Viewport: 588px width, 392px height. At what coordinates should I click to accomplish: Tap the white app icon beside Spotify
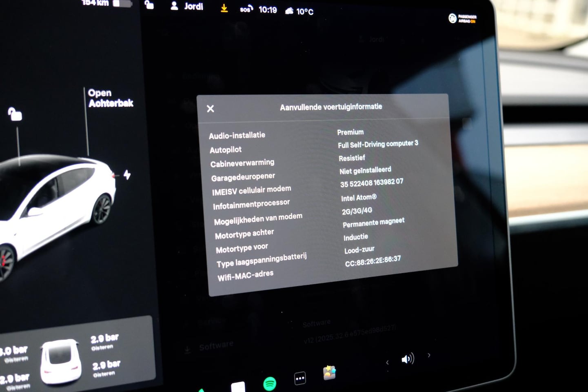point(238,387)
